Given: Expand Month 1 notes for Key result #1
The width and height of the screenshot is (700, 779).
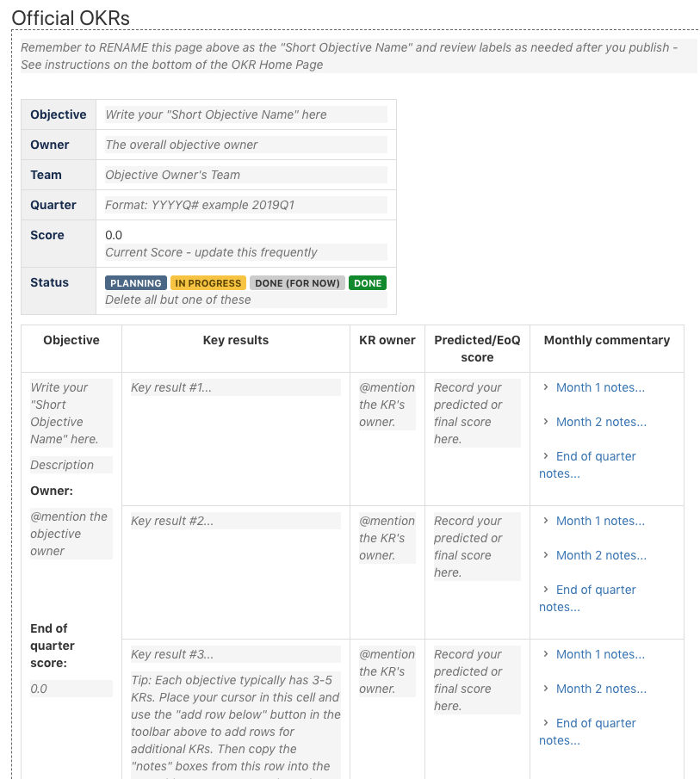Looking at the screenshot, I should [600, 387].
